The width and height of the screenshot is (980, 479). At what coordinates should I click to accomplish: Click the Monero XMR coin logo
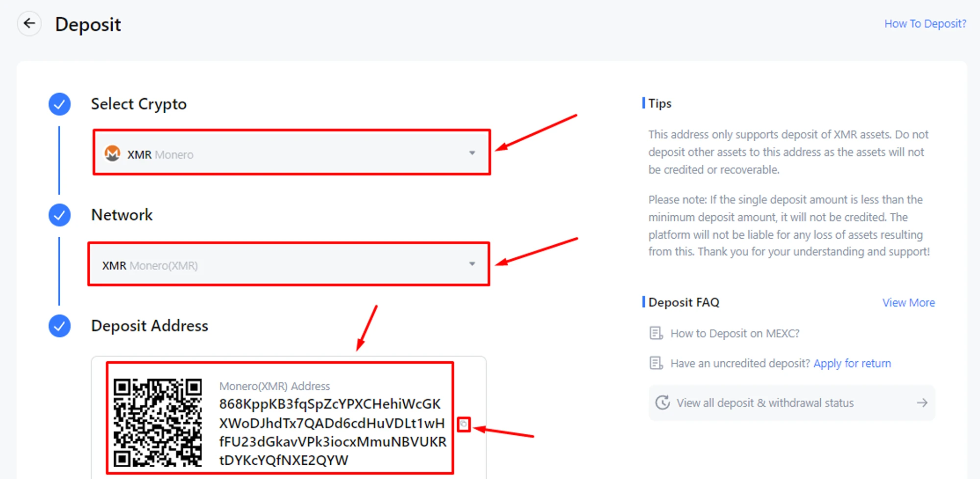click(x=113, y=153)
